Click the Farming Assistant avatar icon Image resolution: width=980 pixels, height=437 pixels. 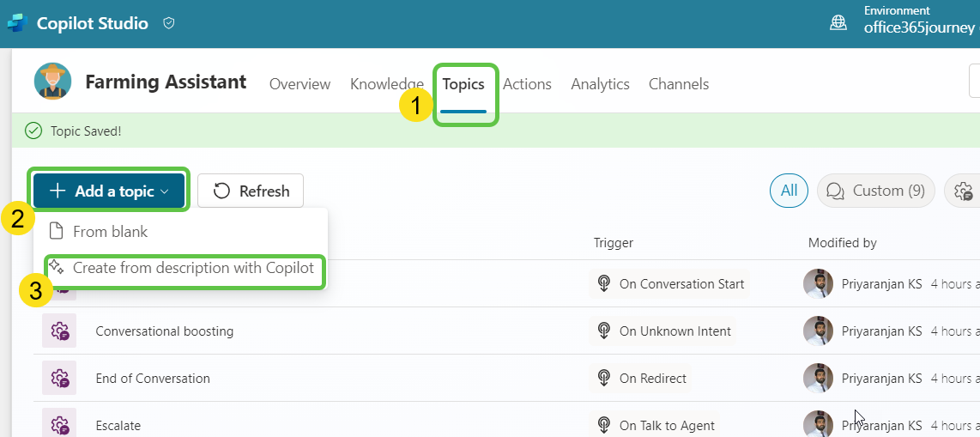point(53,82)
